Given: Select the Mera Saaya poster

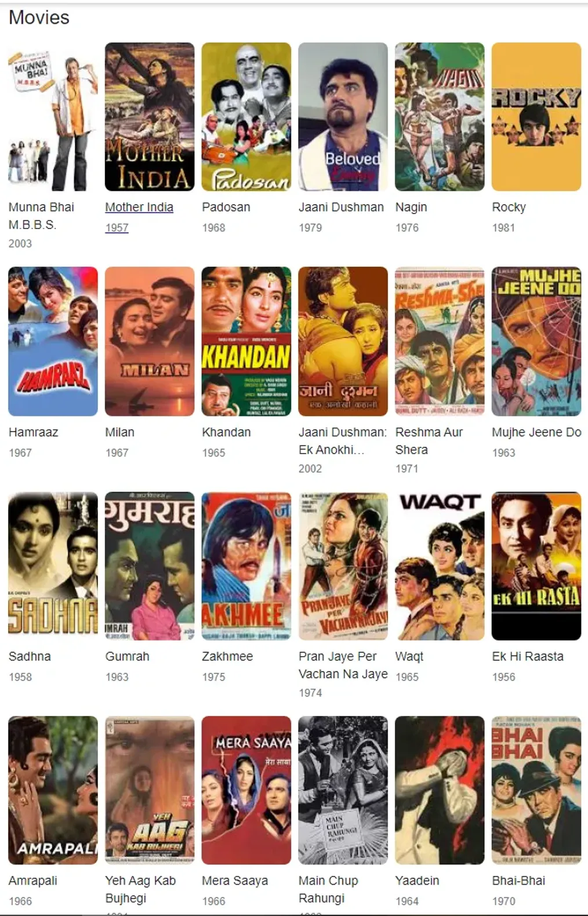Looking at the screenshot, I should tap(246, 790).
